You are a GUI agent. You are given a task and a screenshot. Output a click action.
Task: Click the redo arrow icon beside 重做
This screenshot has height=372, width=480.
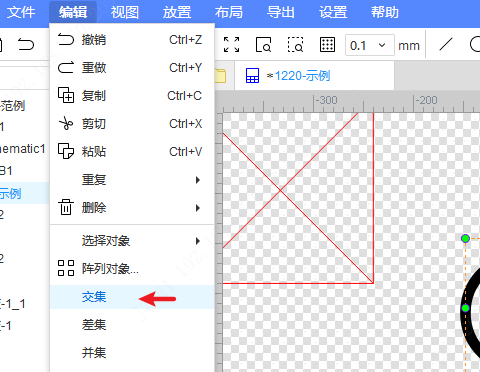point(66,67)
